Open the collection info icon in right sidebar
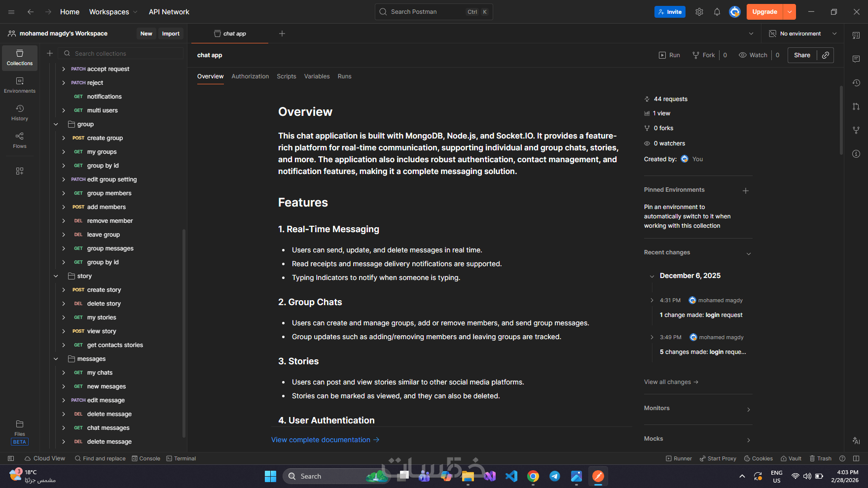The height and width of the screenshot is (488, 868). 856,154
